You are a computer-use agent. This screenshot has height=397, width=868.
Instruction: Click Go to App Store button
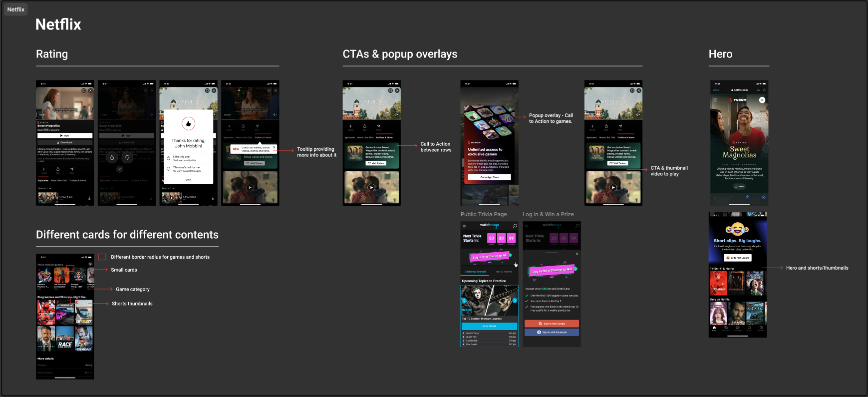coord(490,177)
